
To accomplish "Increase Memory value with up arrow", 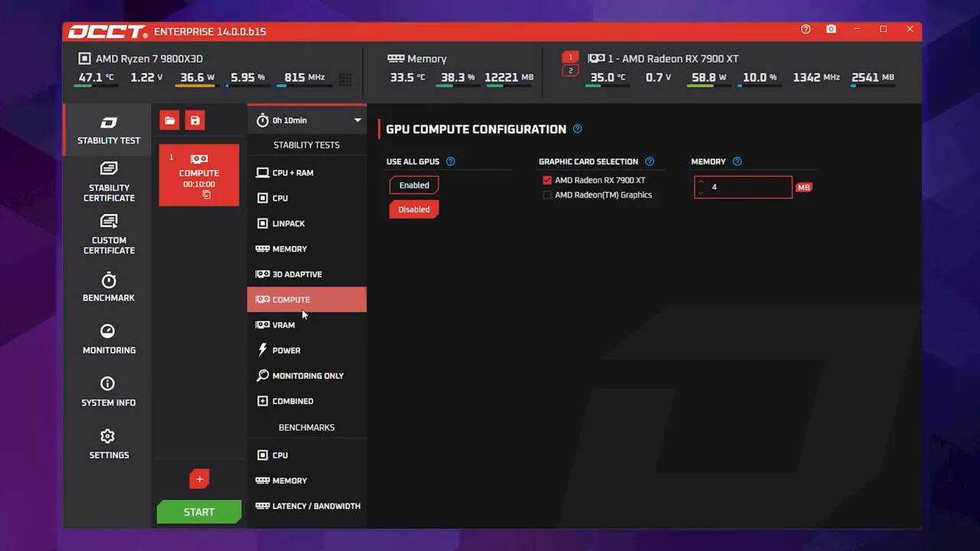I will (x=701, y=182).
